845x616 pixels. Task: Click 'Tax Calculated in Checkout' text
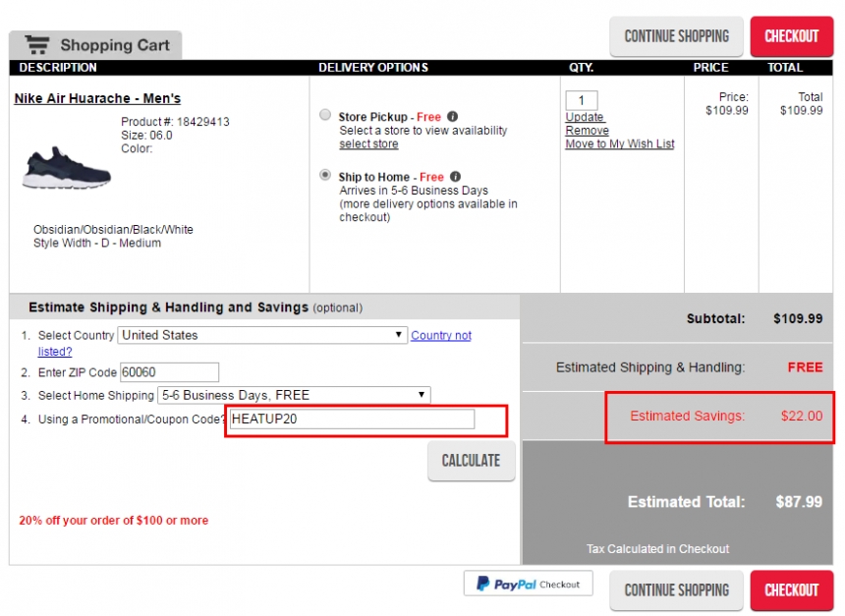(657, 548)
